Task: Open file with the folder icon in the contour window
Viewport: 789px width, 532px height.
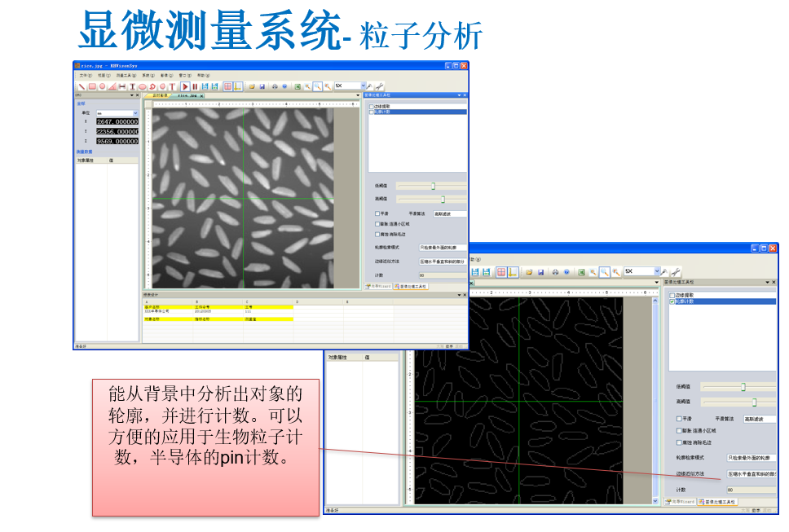Action: (x=529, y=272)
